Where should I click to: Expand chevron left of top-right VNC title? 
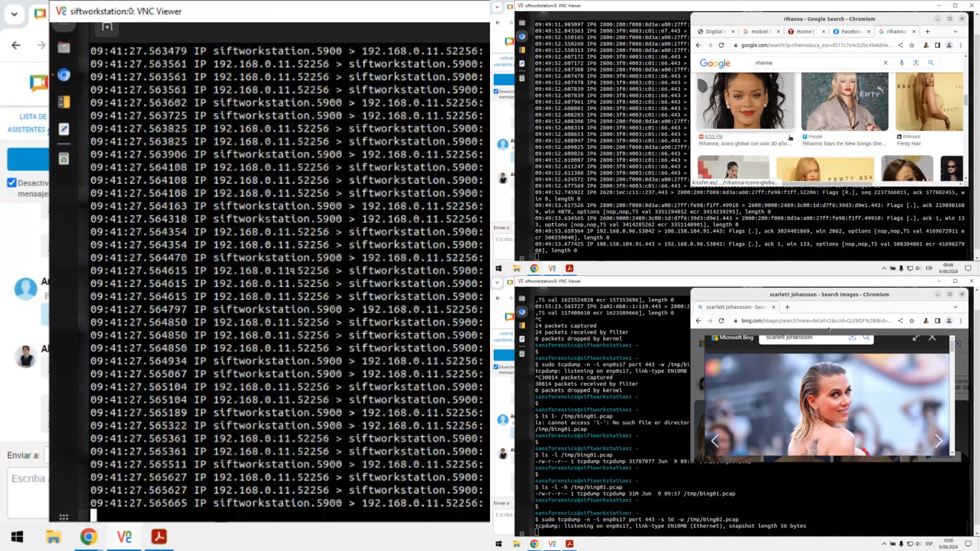[x=497, y=7]
